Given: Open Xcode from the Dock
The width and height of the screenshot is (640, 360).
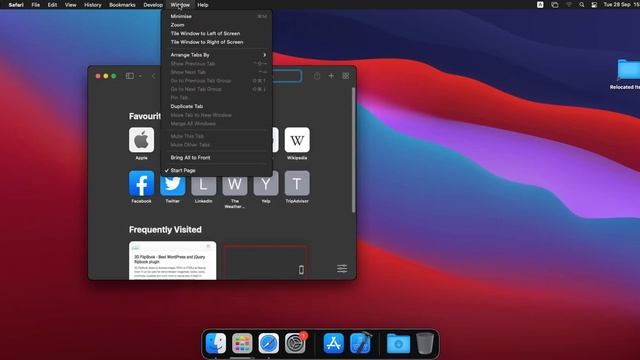Looking at the screenshot, I should pyautogui.click(x=360, y=343).
